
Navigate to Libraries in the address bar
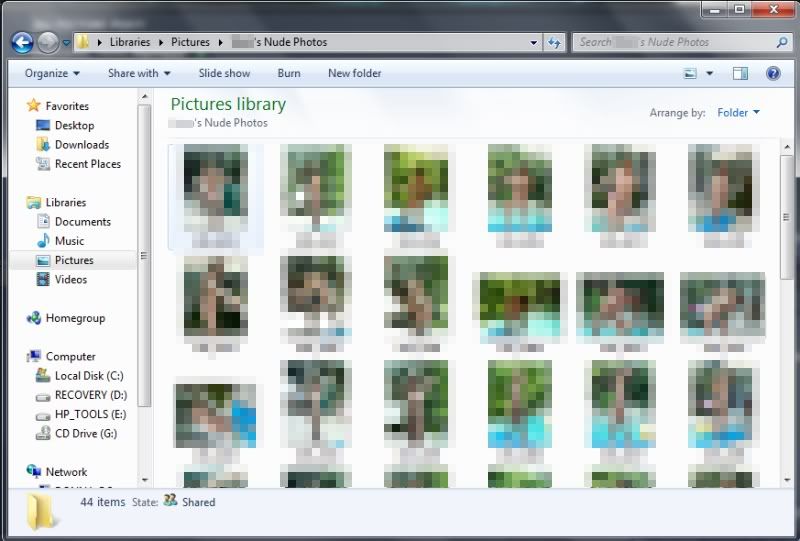click(x=130, y=42)
